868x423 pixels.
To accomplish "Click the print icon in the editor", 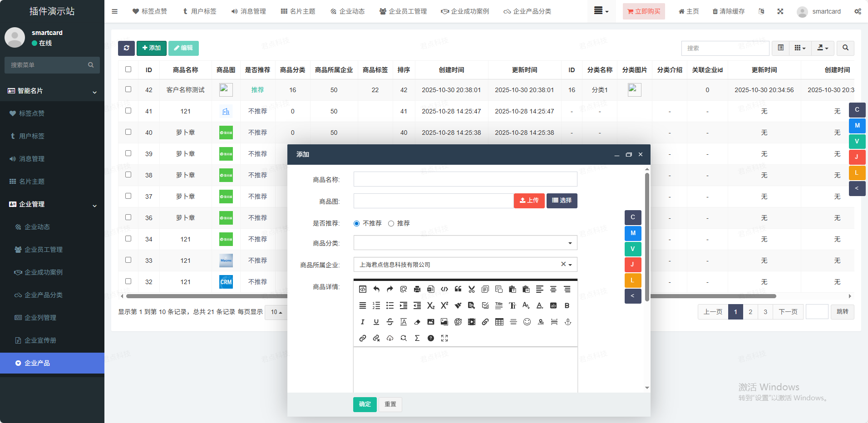I will (x=417, y=290).
